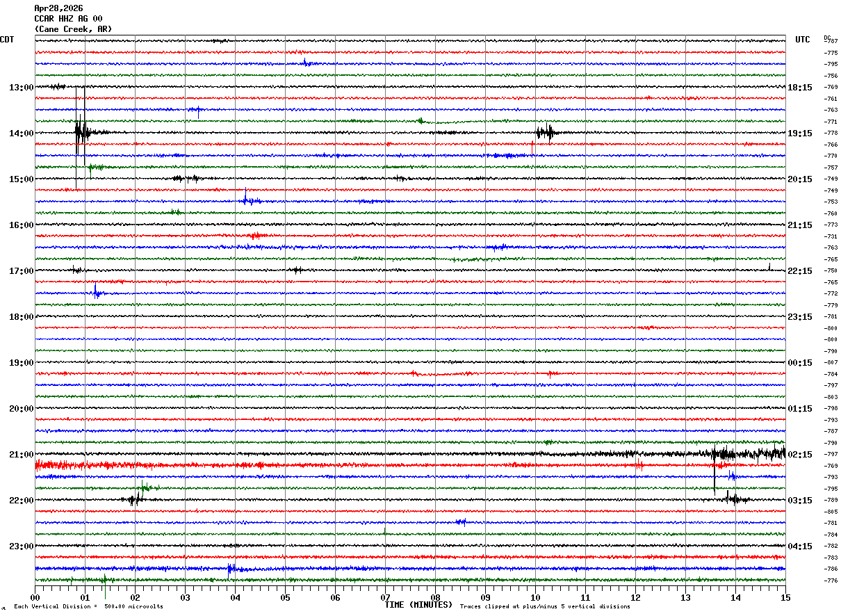Screen dimensions: 841x616
Task: Click the Traces clipped at plus/minus 5 note
Action: tap(545, 607)
